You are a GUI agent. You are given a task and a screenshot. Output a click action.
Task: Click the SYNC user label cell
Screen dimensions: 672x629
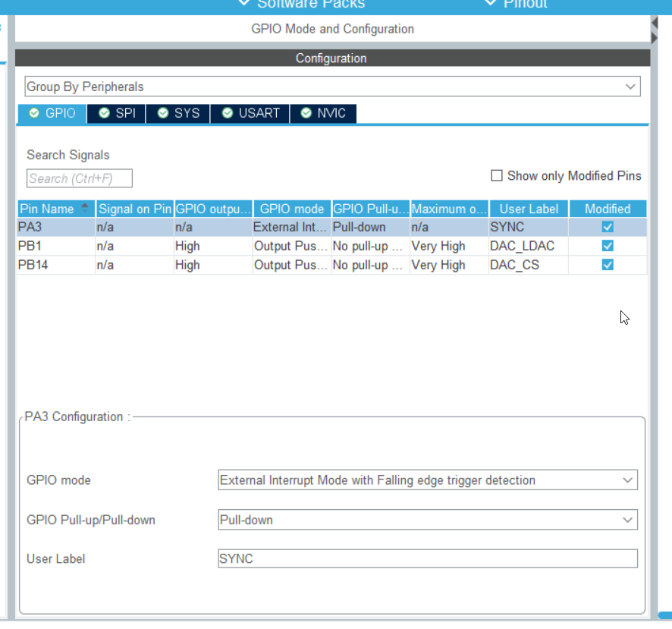[529, 228]
